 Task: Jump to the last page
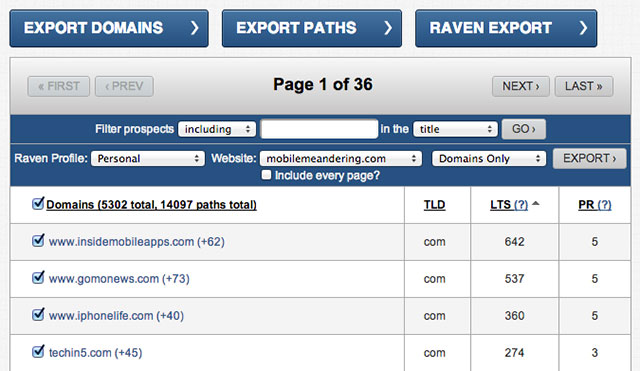click(x=584, y=86)
